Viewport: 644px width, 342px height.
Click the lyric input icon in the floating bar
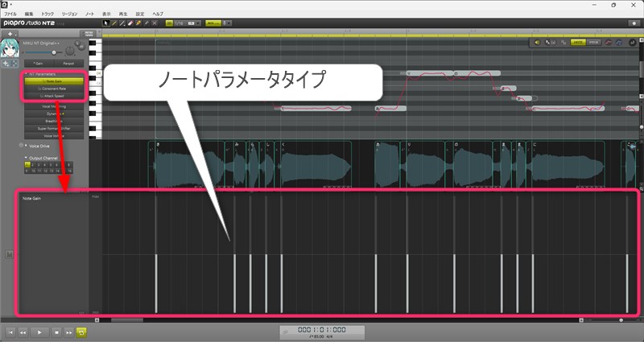coord(551,43)
